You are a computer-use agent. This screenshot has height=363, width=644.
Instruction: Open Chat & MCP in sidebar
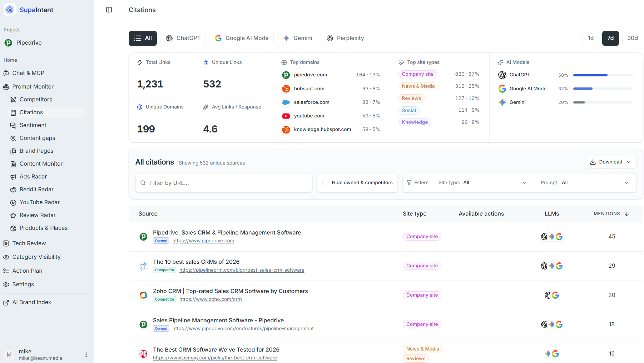[28, 73]
